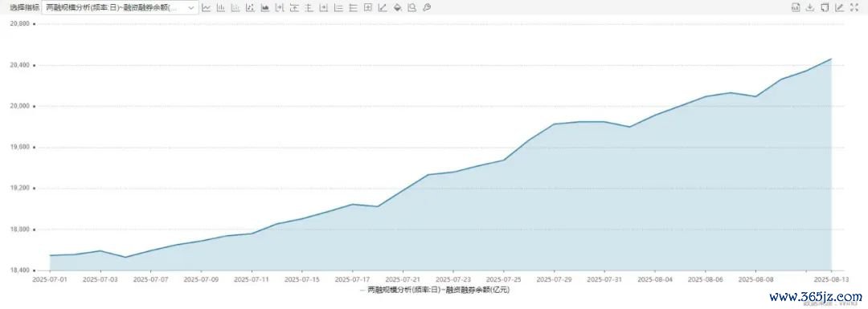
Task: Open the indicator selection dropdown
Action: (120, 8)
